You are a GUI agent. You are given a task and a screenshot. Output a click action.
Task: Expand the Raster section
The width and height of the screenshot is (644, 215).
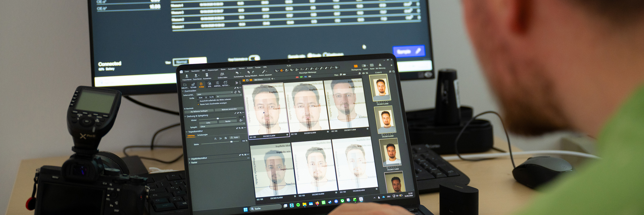coord(189,163)
